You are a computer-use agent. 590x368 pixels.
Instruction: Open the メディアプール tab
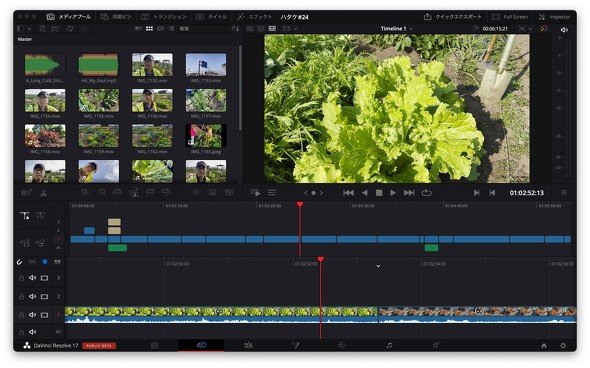coord(69,17)
